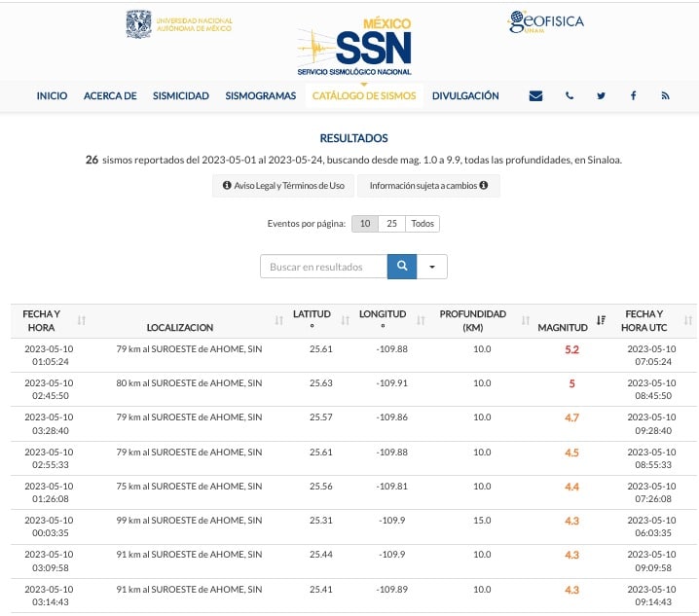
Task: Click UTC time 09:14:43 cell
Action: tap(651, 596)
